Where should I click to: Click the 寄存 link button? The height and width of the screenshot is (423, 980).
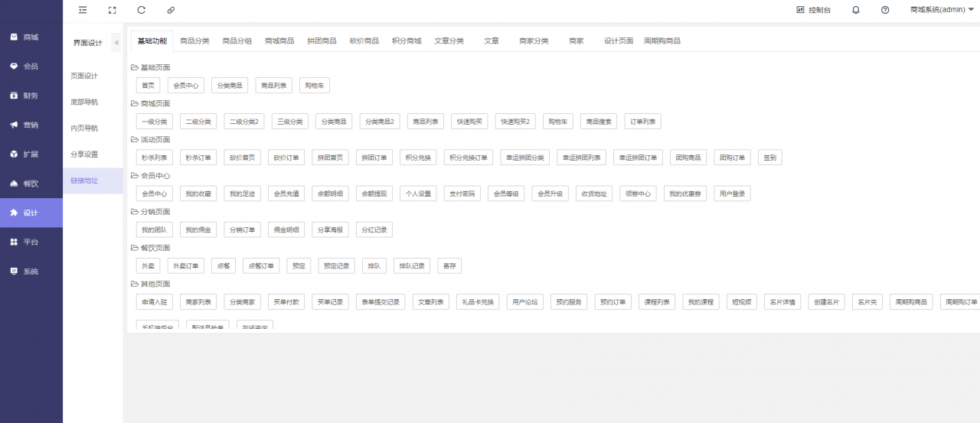pyautogui.click(x=450, y=266)
